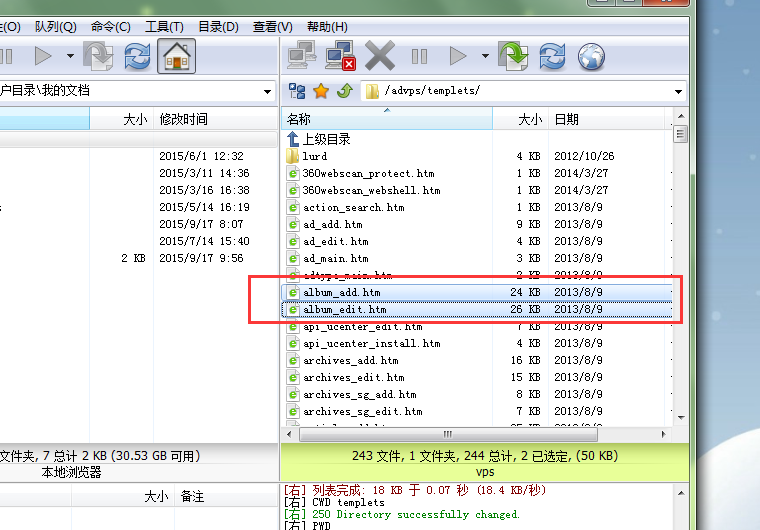Abort the transfer using the X icon
760x530 pixels.
tap(380, 56)
